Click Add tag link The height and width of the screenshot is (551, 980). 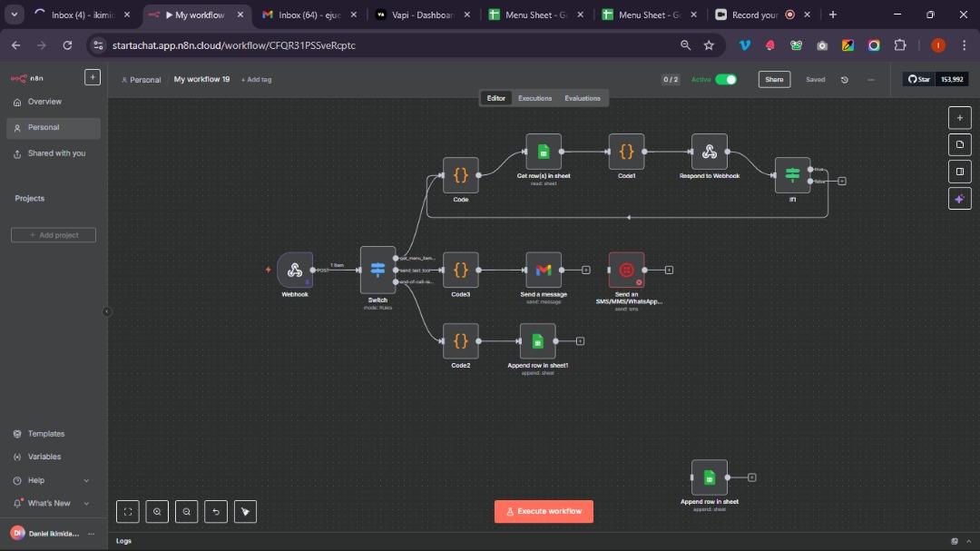256,80
